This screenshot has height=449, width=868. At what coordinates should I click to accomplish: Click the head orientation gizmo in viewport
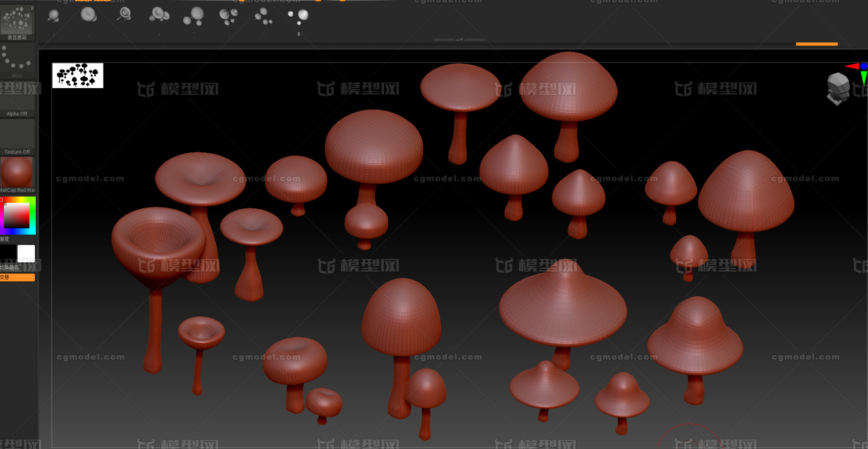[838, 89]
